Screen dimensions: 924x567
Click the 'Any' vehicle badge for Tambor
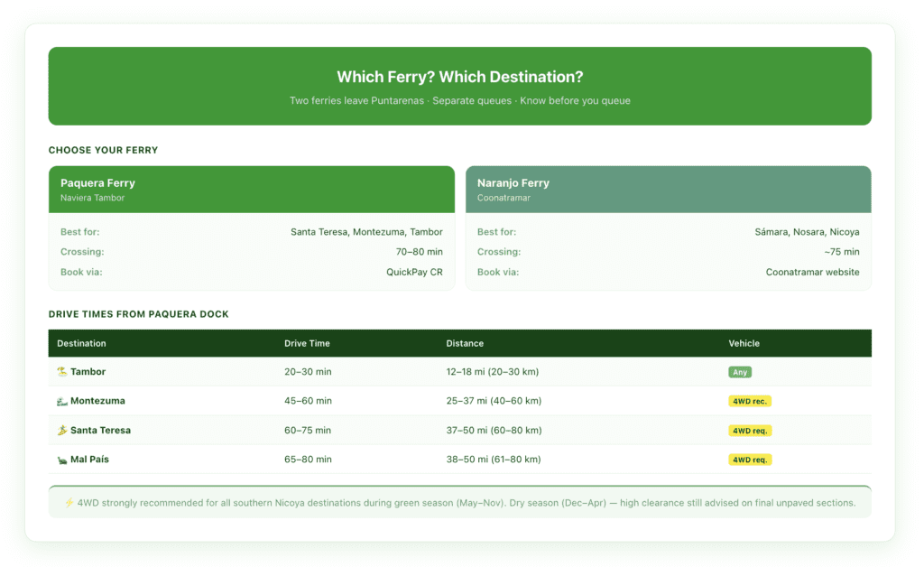(x=740, y=372)
